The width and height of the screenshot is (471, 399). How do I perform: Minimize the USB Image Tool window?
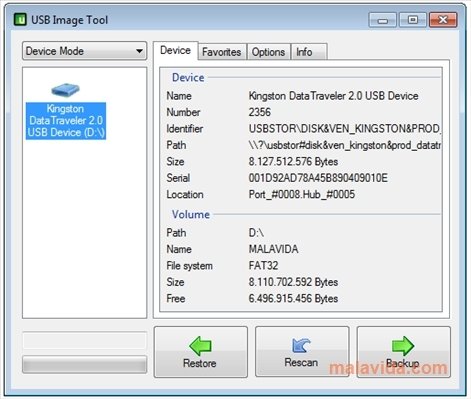(383, 20)
